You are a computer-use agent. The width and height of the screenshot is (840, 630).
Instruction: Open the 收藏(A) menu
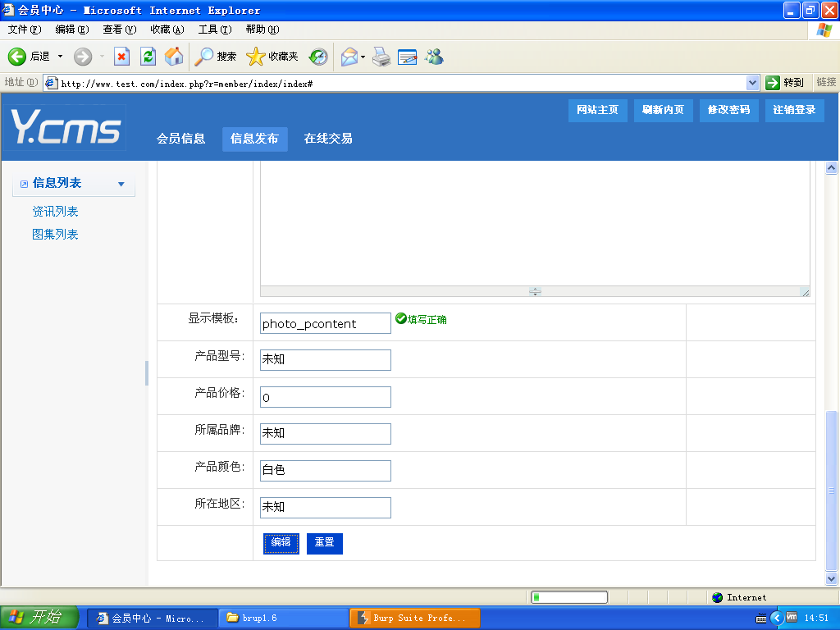click(x=167, y=30)
